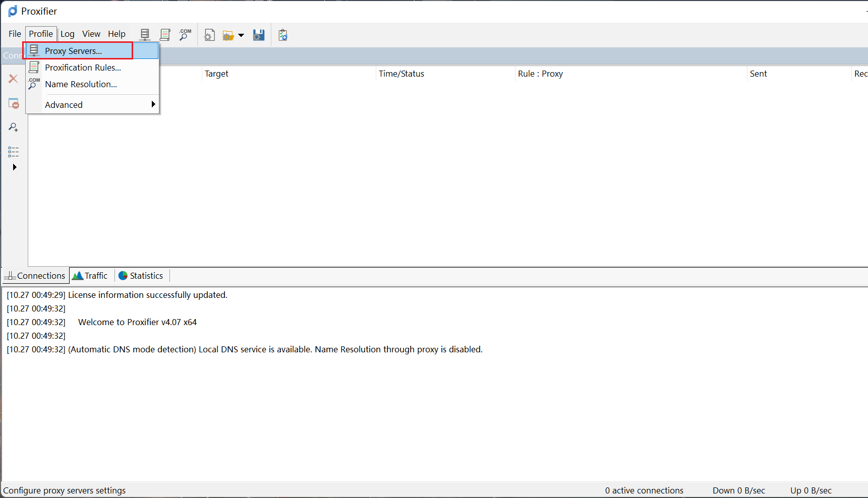Viewport: 868px width, 498px height.
Task: Click the search-plus sidebar icon
Action: [14, 128]
